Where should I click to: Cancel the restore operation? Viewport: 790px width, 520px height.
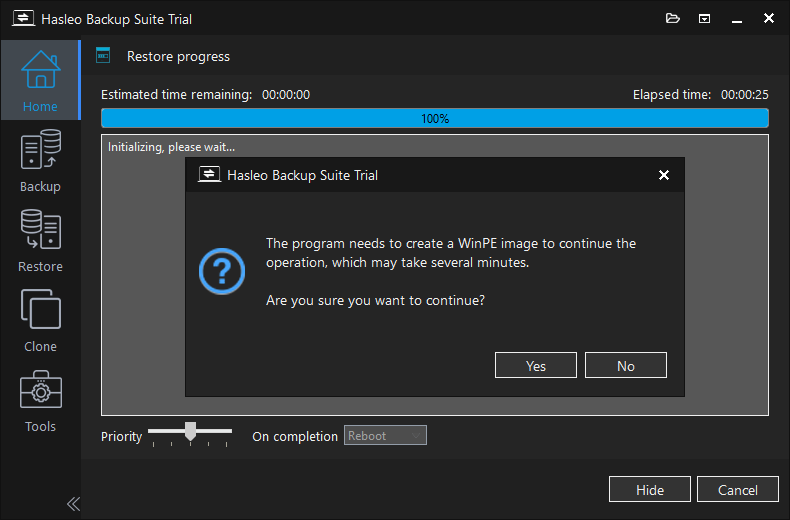(738, 489)
